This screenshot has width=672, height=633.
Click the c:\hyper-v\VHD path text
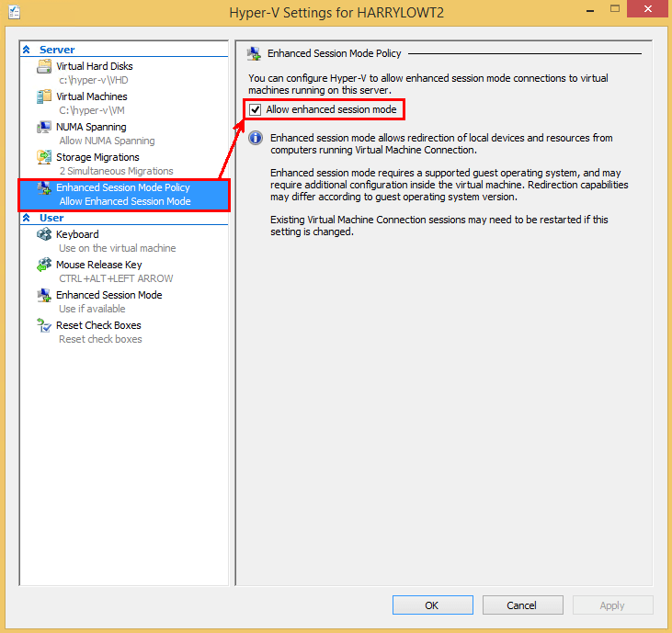tap(94, 80)
